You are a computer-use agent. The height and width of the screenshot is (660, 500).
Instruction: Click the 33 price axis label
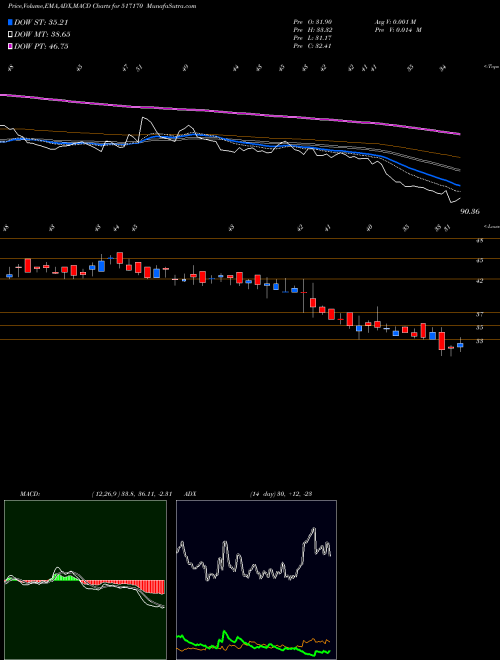pos(479,341)
